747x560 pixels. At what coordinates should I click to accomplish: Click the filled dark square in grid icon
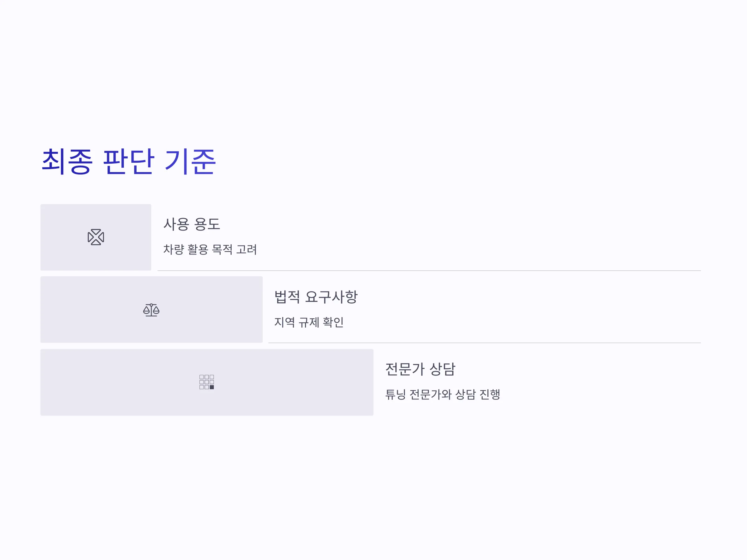click(x=212, y=387)
